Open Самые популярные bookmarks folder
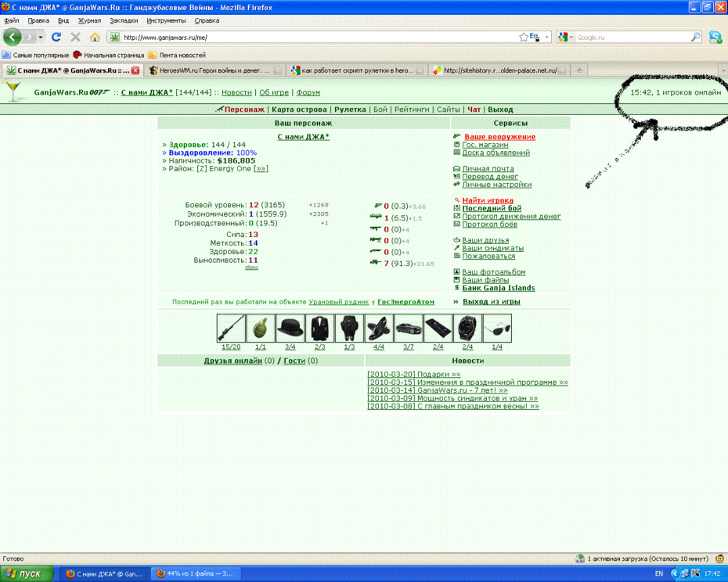This screenshot has height=582, width=728. (36, 55)
